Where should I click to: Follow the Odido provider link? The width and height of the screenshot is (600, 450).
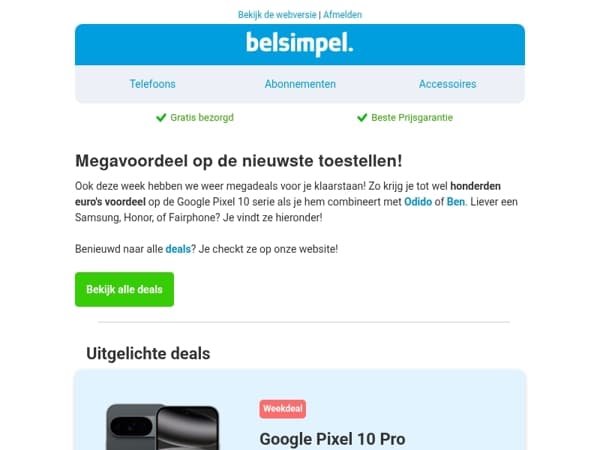point(418,202)
